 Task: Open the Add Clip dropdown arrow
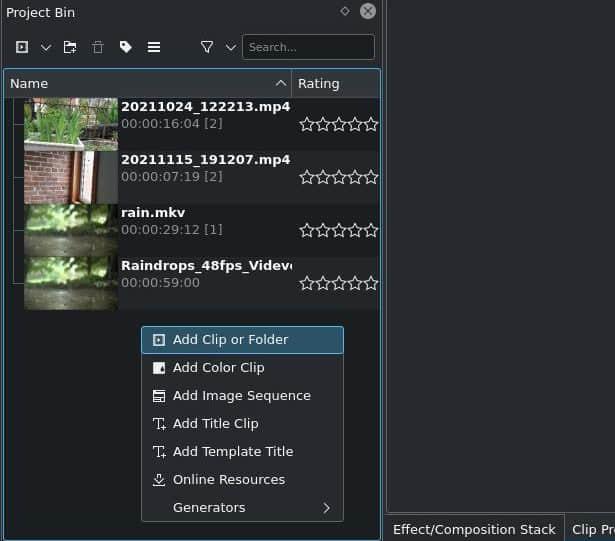[45, 47]
